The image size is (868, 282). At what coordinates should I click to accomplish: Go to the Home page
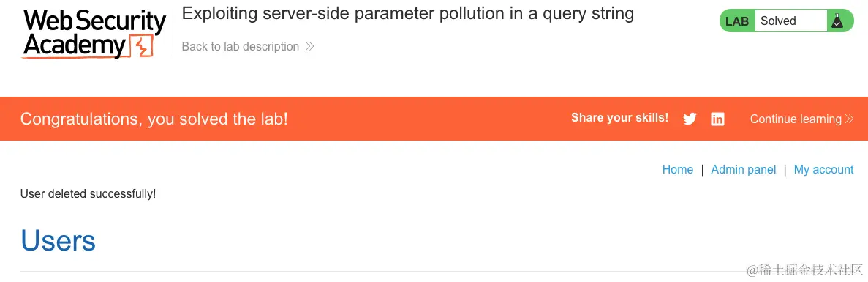678,169
